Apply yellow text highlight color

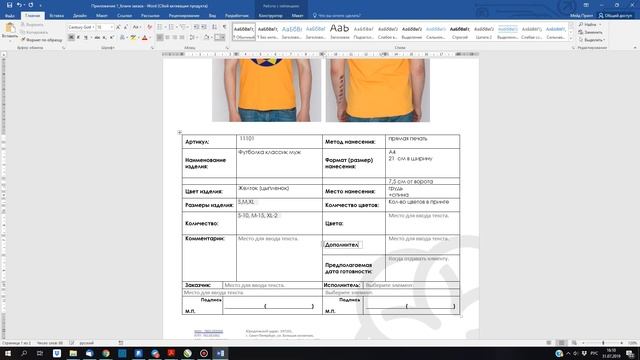(x=133, y=37)
